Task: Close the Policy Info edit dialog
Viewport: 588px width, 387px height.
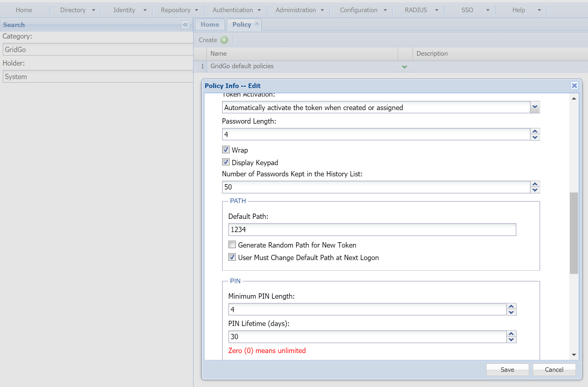Action: pos(574,86)
